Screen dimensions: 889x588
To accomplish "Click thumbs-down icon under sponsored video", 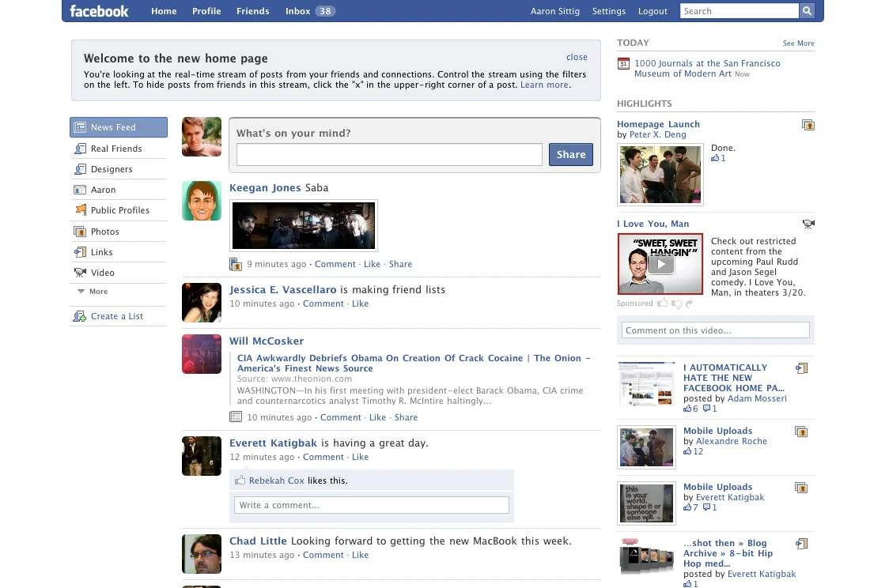I will (676, 304).
